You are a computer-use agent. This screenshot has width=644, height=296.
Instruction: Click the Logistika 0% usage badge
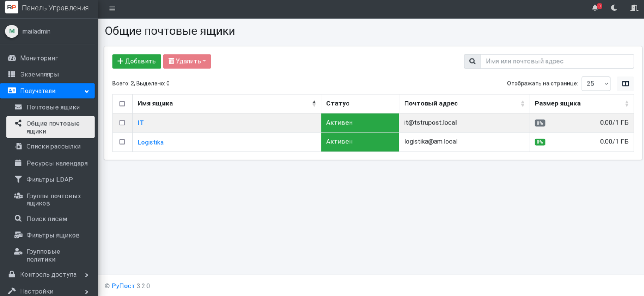click(x=540, y=142)
